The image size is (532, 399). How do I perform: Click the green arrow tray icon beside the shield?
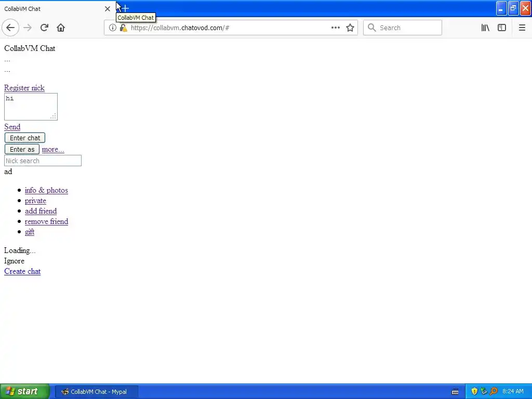point(484,392)
